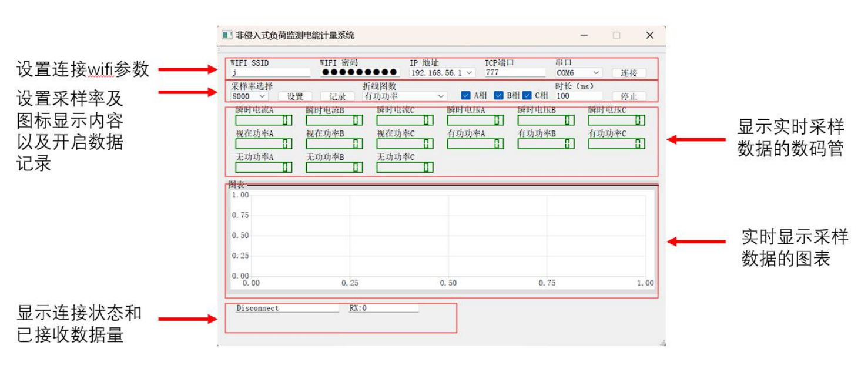The width and height of the screenshot is (868, 382).
Task: Click the 图表 group label
Action: (236, 184)
